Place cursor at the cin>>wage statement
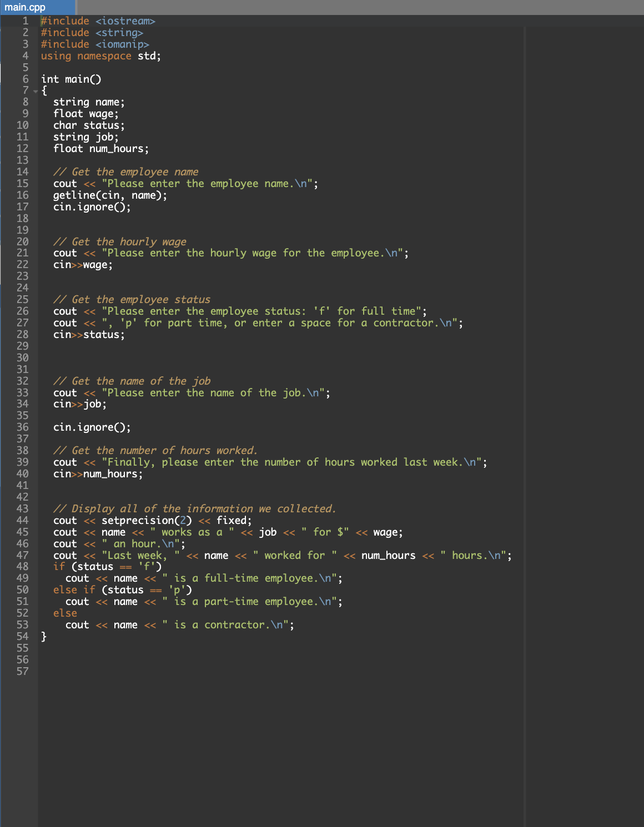The width and height of the screenshot is (644, 827). [83, 265]
